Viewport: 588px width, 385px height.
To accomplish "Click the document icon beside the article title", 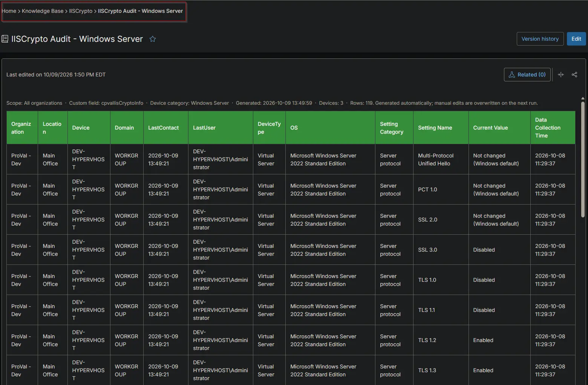I will (5, 39).
